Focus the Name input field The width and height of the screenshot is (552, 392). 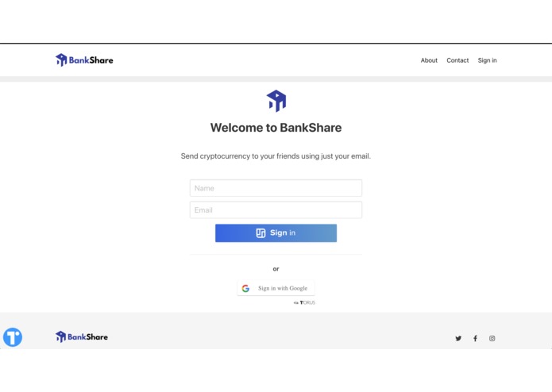tap(276, 188)
